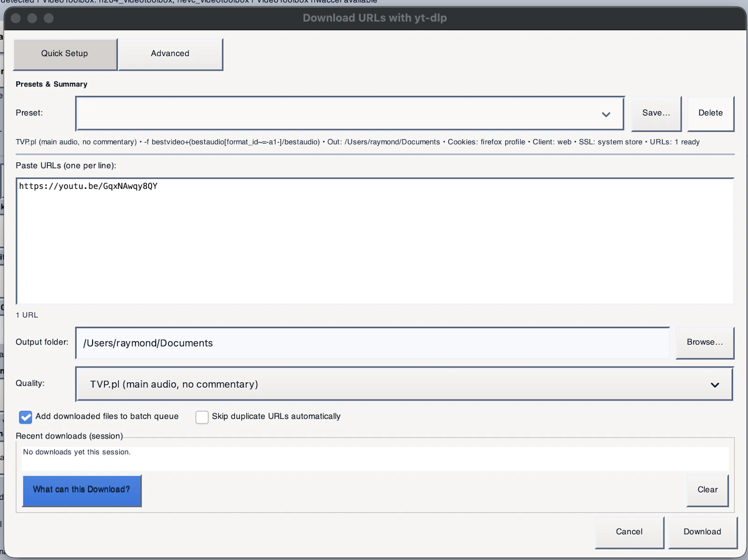748x560 pixels.
Task: Click inside the Paste URLs text area
Action: tap(375, 241)
